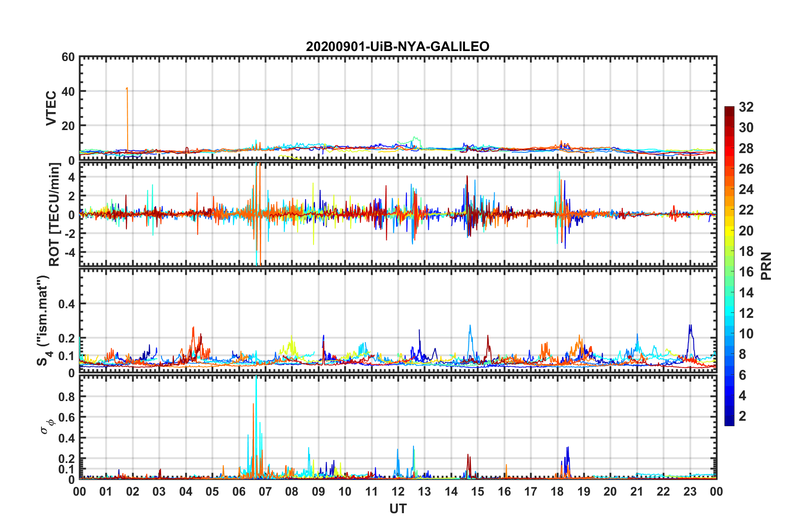Select the UT x-axis label

(x=398, y=509)
